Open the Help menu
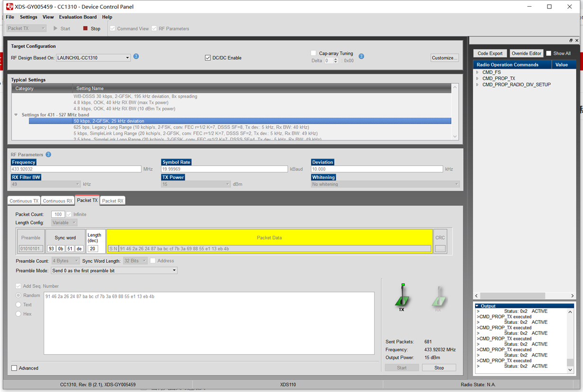The height and width of the screenshot is (392, 583). [107, 17]
